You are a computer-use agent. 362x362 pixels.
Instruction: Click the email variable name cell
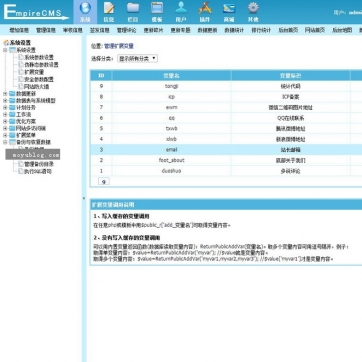(x=172, y=150)
